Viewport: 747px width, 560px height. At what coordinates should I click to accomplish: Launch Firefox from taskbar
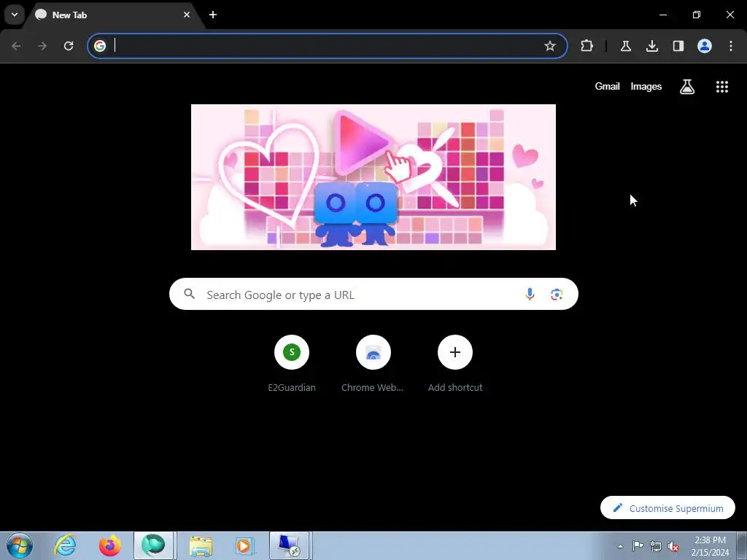pos(109,545)
